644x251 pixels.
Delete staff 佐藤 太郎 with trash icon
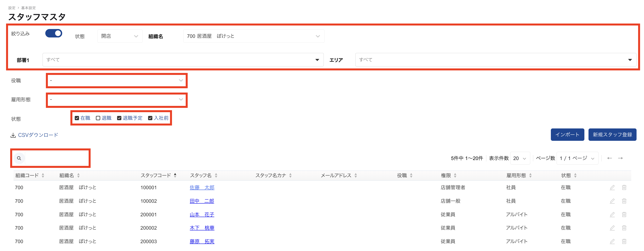(624, 187)
